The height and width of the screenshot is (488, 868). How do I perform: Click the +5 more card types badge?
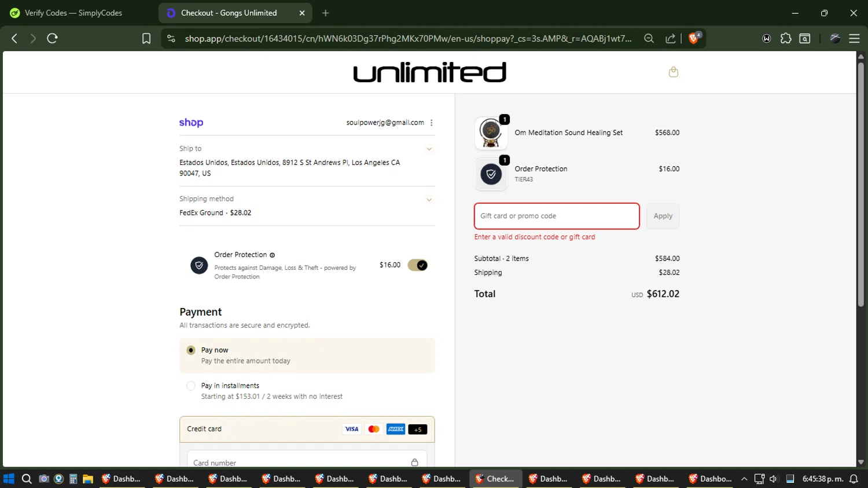click(418, 429)
